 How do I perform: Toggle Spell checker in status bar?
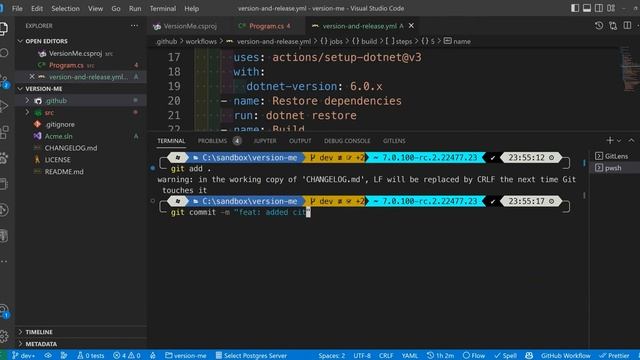pos(505,356)
